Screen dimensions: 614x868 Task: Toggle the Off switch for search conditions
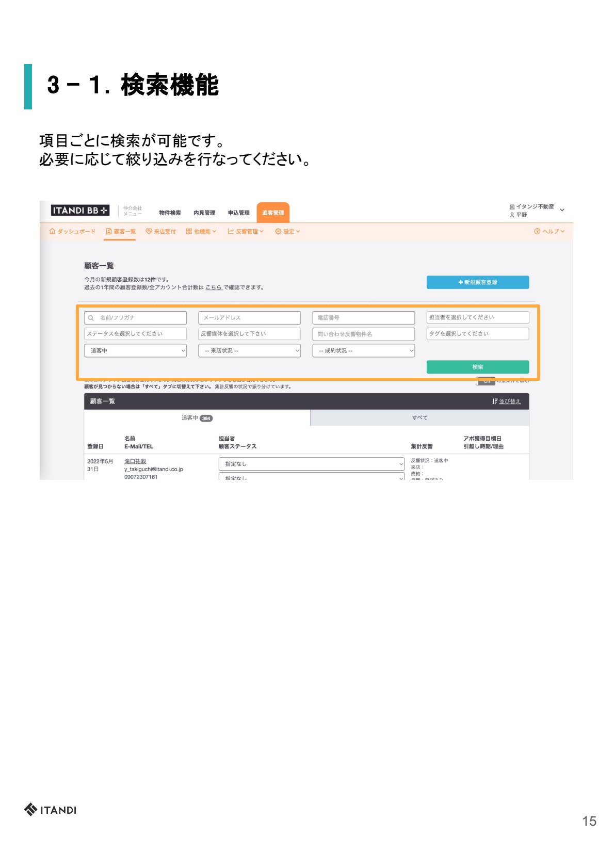486,381
